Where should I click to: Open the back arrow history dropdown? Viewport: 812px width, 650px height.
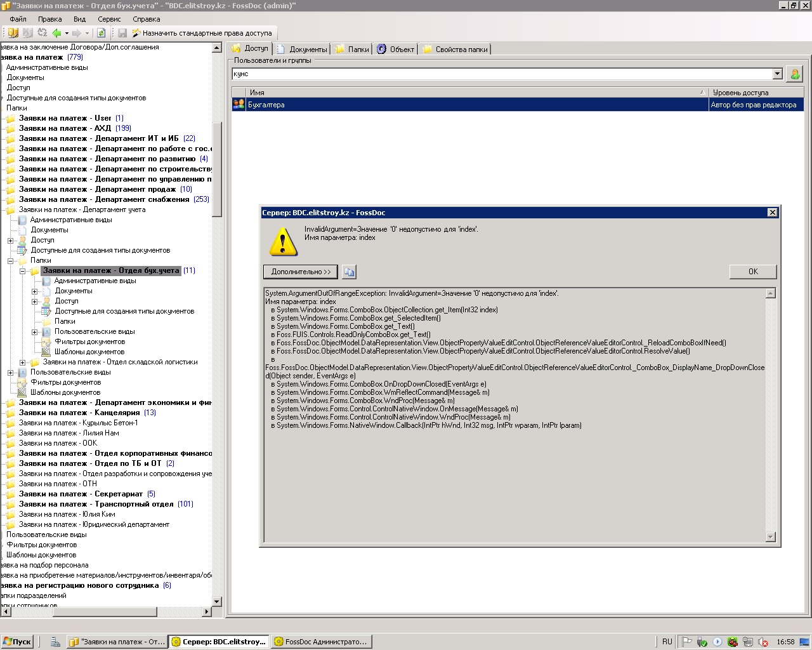click(x=67, y=33)
